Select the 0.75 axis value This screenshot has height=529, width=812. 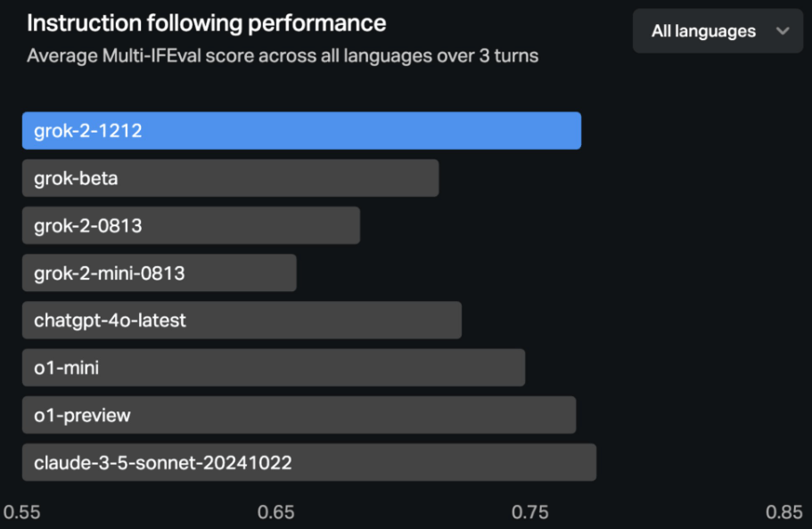tap(529, 512)
